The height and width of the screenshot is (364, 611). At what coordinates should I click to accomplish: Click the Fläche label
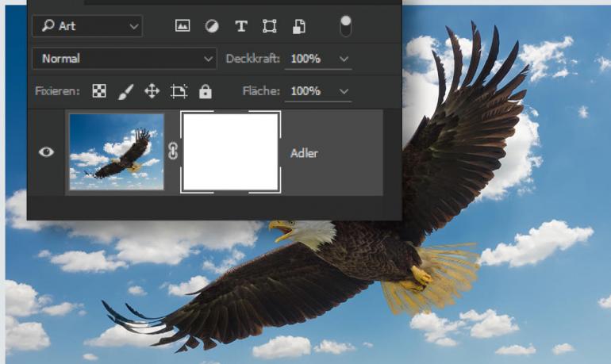261,91
